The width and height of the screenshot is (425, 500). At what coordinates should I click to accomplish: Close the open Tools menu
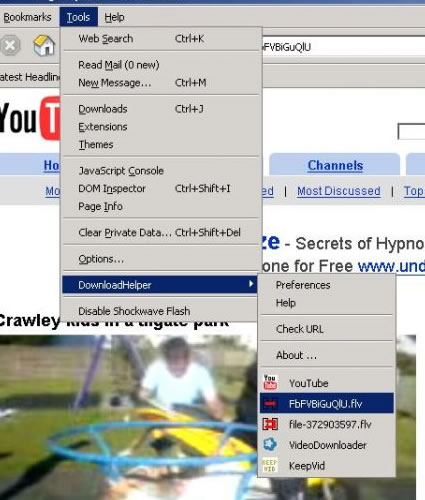(78, 17)
